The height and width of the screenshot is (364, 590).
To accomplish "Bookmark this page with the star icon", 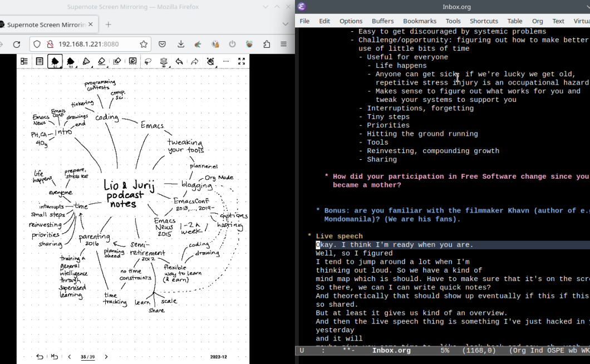I will click(x=144, y=44).
